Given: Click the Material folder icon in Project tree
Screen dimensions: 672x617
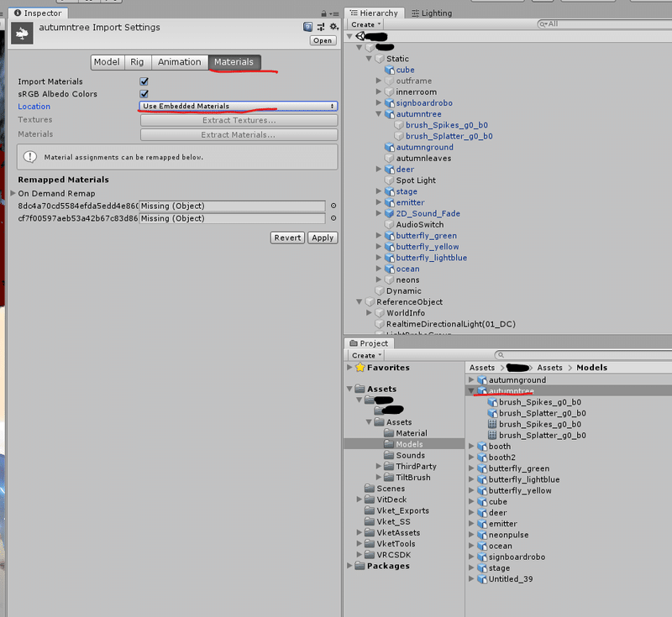Looking at the screenshot, I should [389, 433].
